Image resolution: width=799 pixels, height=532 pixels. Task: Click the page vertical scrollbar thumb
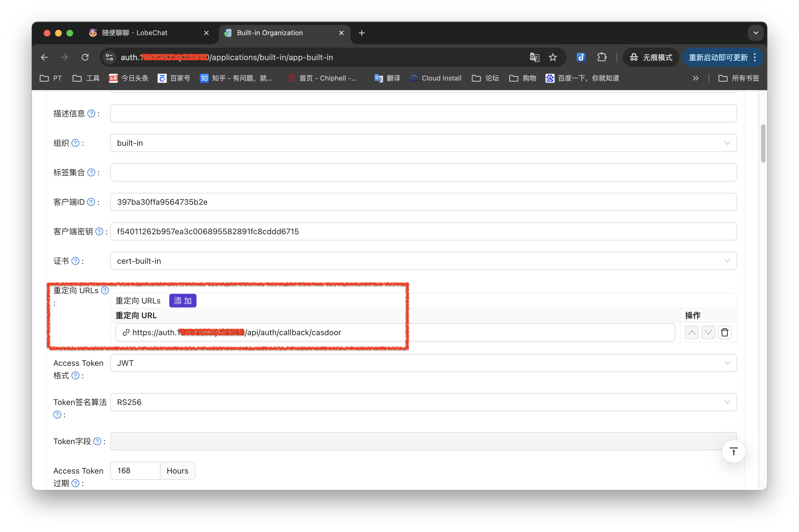pyautogui.click(x=763, y=143)
